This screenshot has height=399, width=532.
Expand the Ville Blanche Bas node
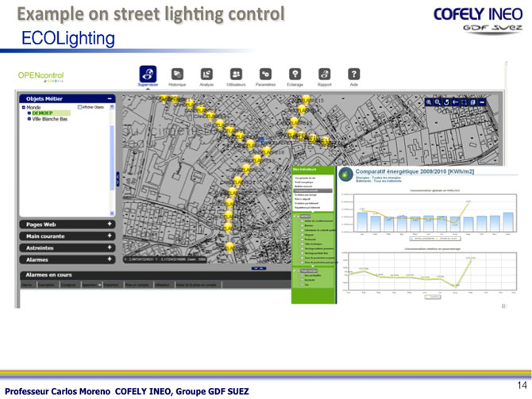(29, 119)
